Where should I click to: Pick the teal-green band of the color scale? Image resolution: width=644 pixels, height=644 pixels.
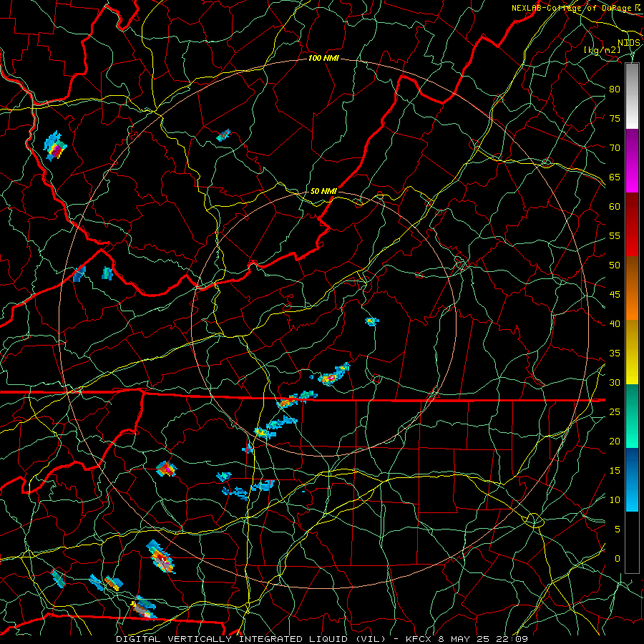632,416
